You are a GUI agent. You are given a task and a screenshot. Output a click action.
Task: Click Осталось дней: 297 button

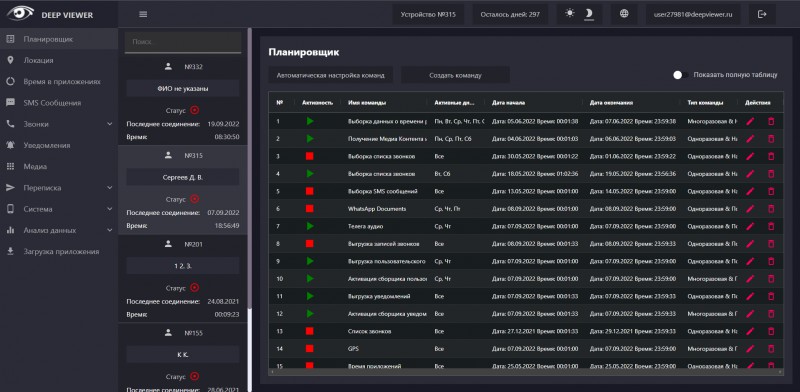510,14
